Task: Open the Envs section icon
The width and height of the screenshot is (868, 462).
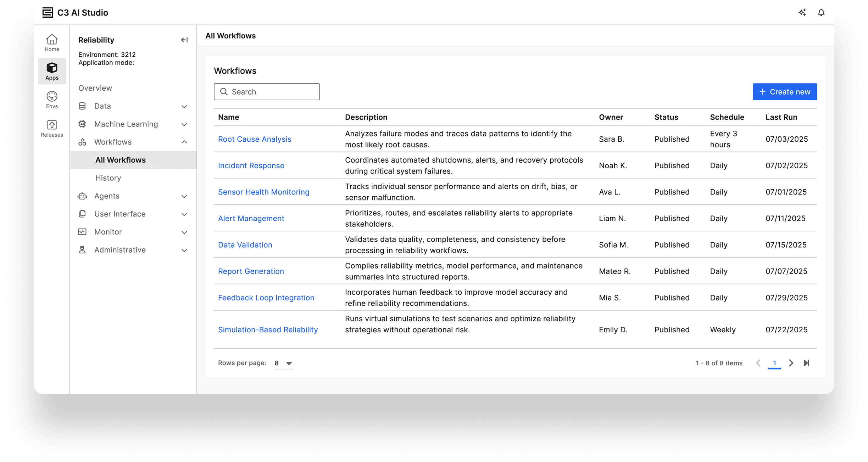Action: (x=52, y=96)
